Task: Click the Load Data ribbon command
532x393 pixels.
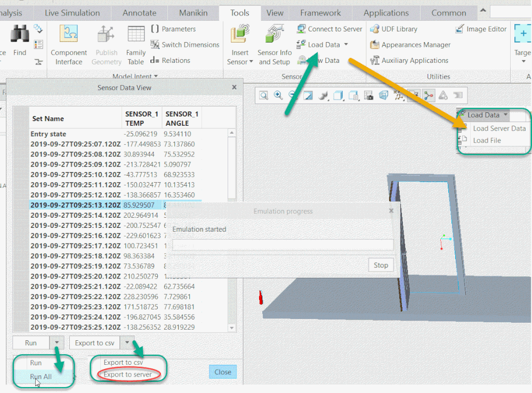Action: [318, 45]
